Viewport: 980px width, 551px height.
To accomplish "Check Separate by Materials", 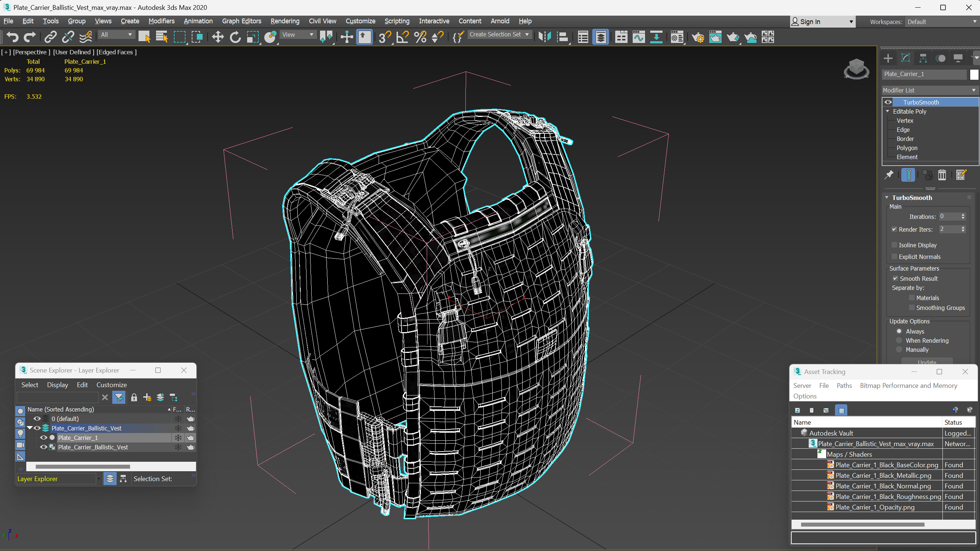I will coord(911,298).
